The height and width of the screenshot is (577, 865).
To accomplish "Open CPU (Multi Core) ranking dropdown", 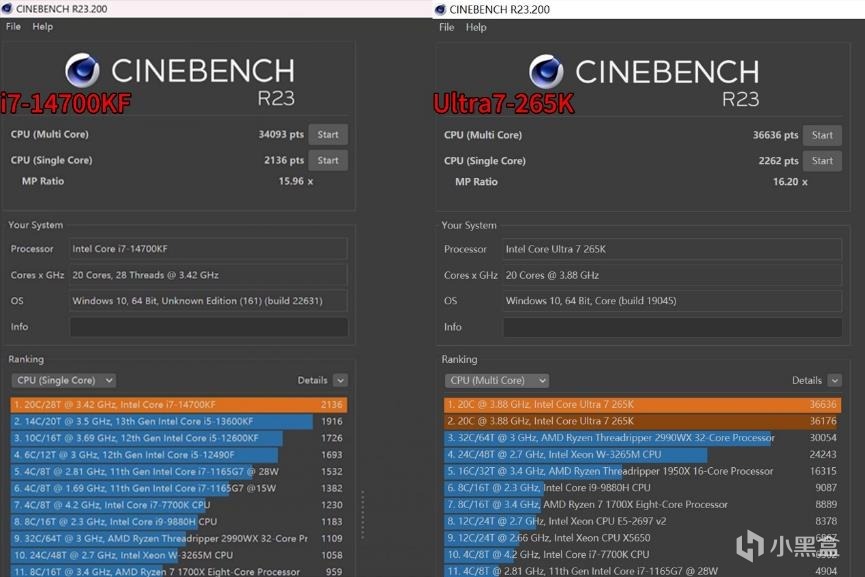I will (x=496, y=380).
